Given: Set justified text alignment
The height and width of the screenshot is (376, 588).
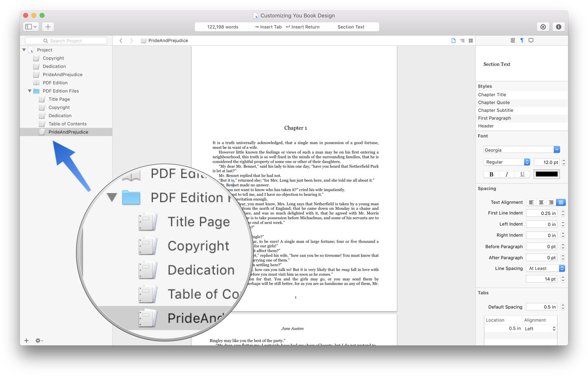Looking at the screenshot, I should tap(561, 202).
